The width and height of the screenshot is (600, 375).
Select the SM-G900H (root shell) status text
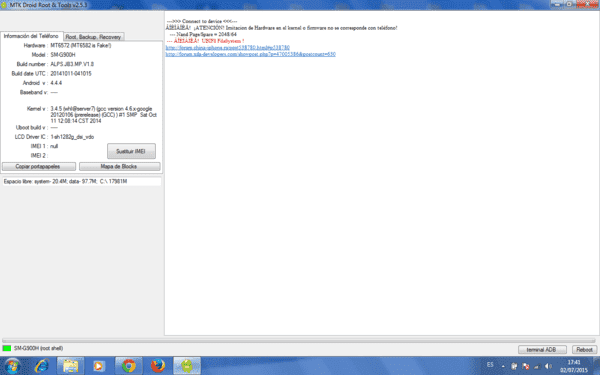coord(38,348)
